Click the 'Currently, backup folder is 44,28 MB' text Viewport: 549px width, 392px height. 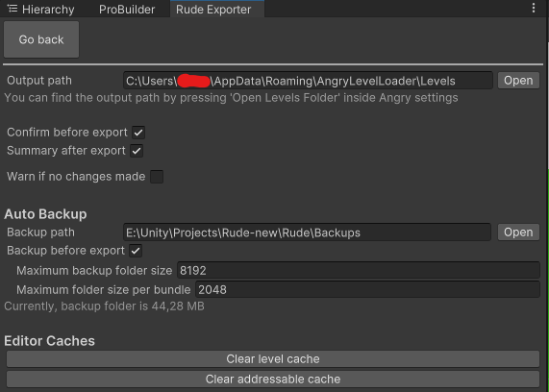(104, 306)
